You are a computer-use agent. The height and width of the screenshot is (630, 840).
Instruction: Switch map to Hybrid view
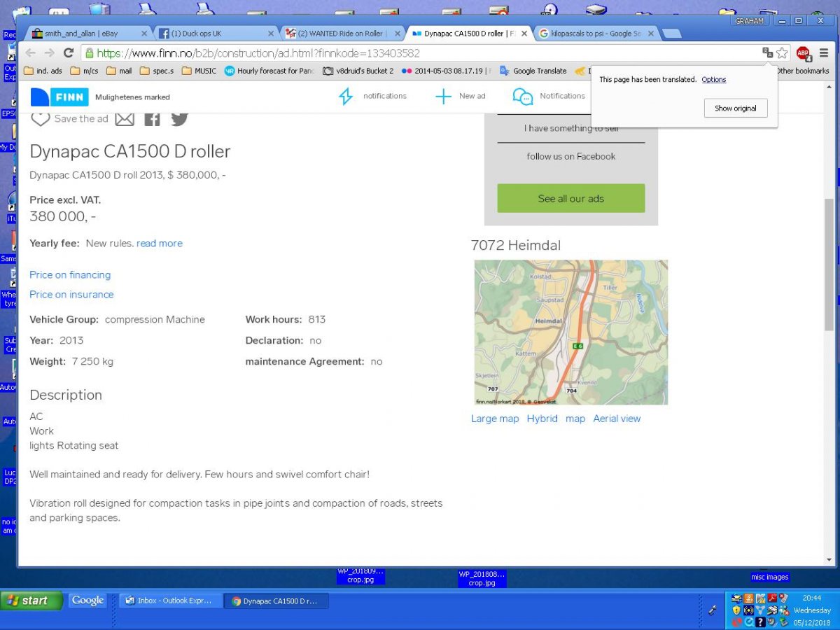(542, 419)
